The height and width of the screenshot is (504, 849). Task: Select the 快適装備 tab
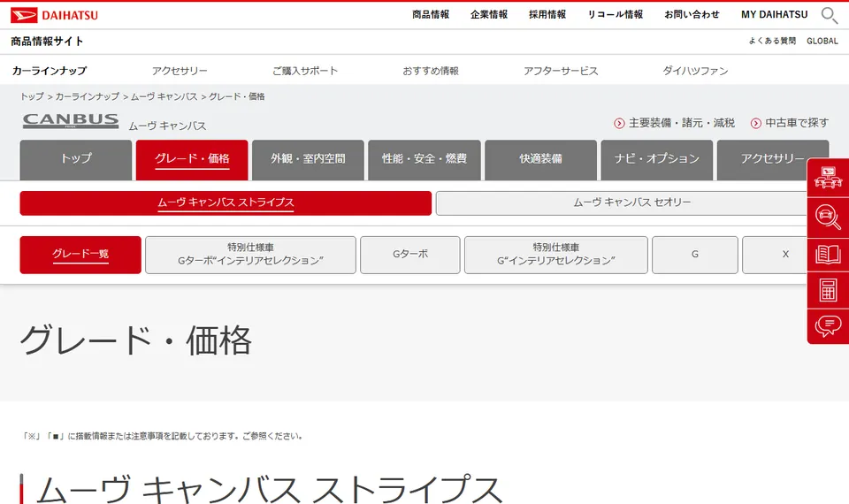pyautogui.click(x=541, y=160)
